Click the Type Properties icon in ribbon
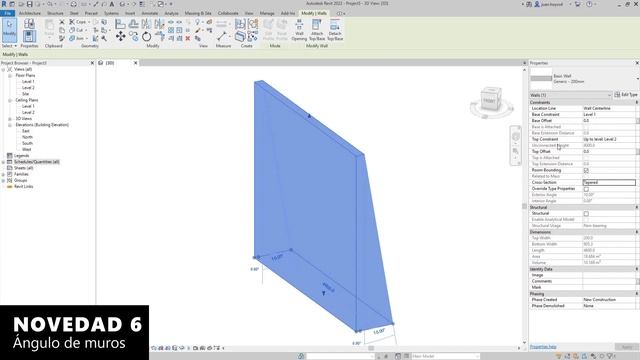 (29, 23)
